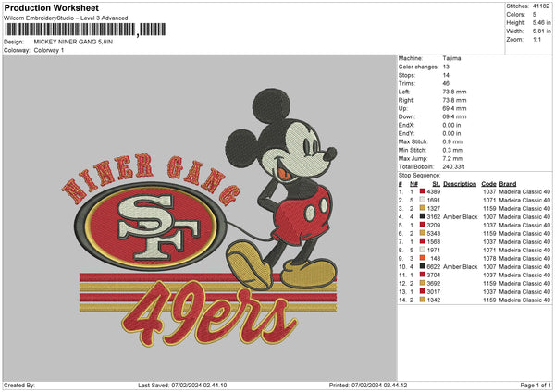Click the 'Production Worksheet' title
The height and width of the screenshot is (392, 555).
(51, 7)
